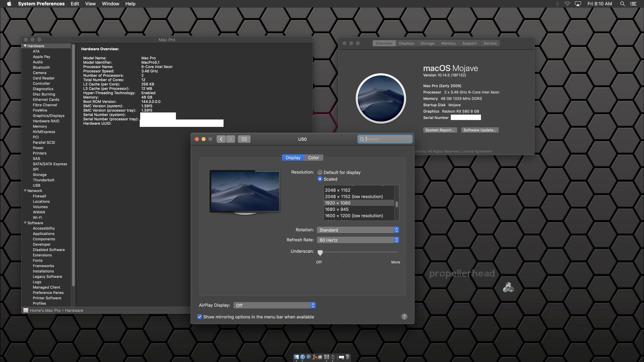Uncheck Show mirroring options checkbox
The height and width of the screenshot is (362, 644).
200,317
